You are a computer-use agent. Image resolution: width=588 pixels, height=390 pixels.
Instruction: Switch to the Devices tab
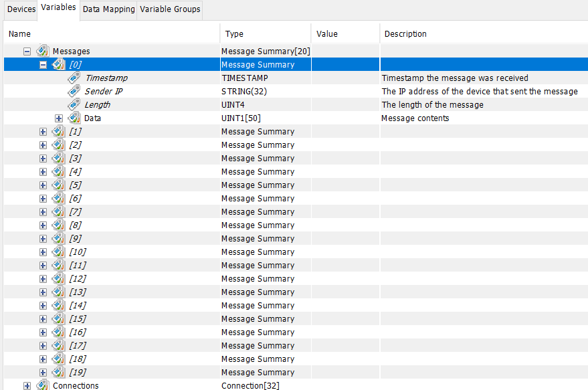[x=21, y=9]
